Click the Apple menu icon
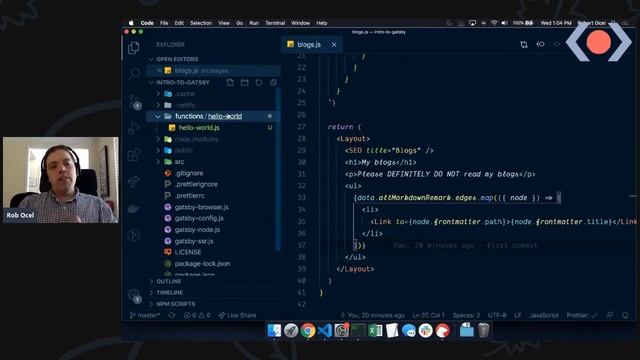 point(131,23)
